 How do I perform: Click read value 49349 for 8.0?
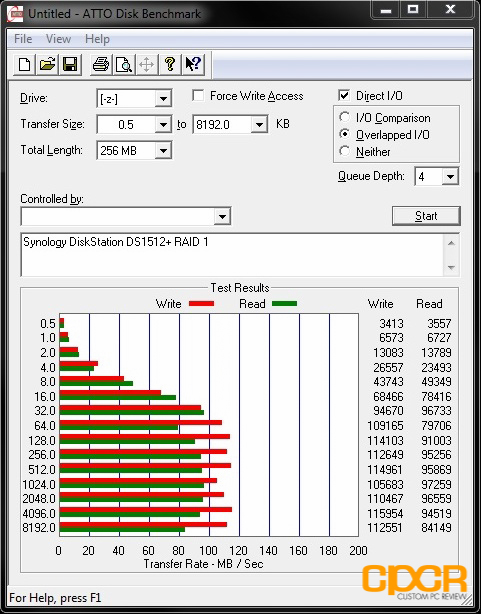pyautogui.click(x=436, y=381)
